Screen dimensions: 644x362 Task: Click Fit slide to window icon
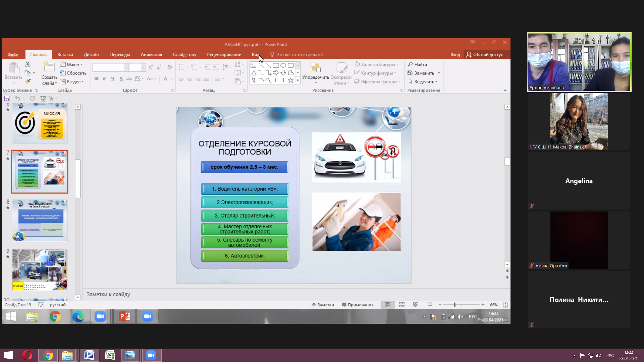coord(505,305)
